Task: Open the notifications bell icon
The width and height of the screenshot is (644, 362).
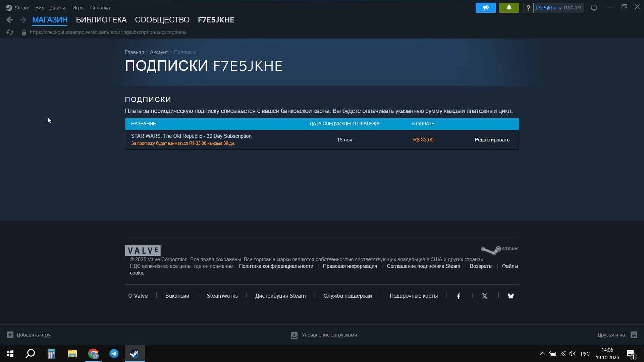Action: [509, 8]
